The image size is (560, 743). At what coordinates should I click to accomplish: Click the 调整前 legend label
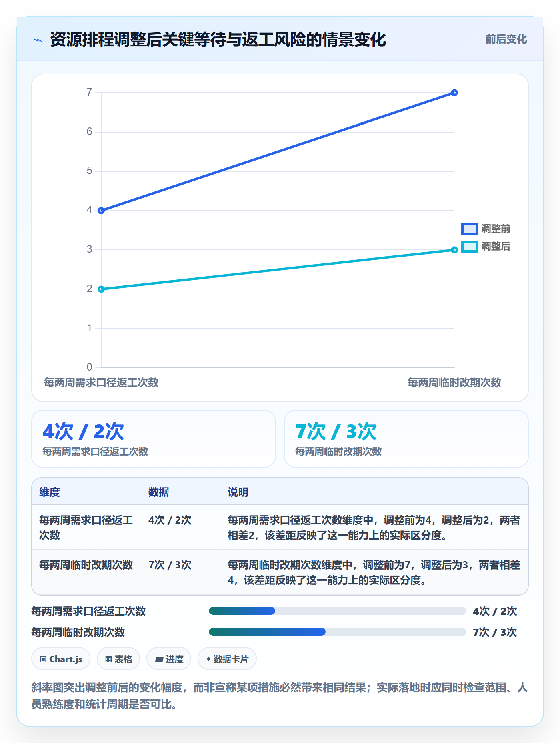[x=496, y=229]
